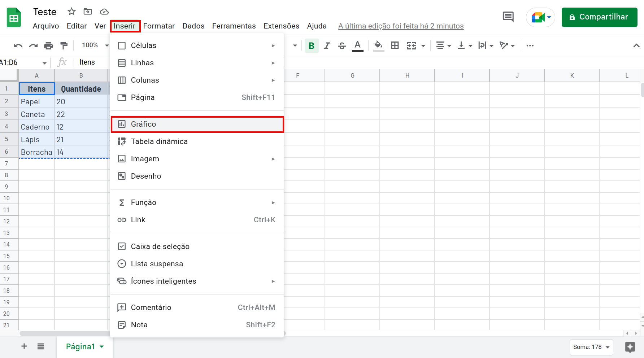Click the print icon
The width and height of the screenshot is (644, 358).
[x=48, y=45]
